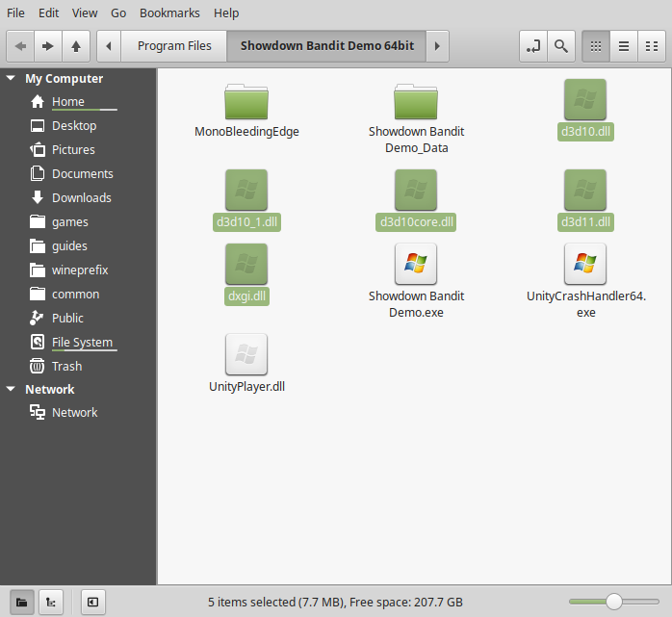
Task: Select the d3d10_1.dll file icon
Action: (246, 190)
